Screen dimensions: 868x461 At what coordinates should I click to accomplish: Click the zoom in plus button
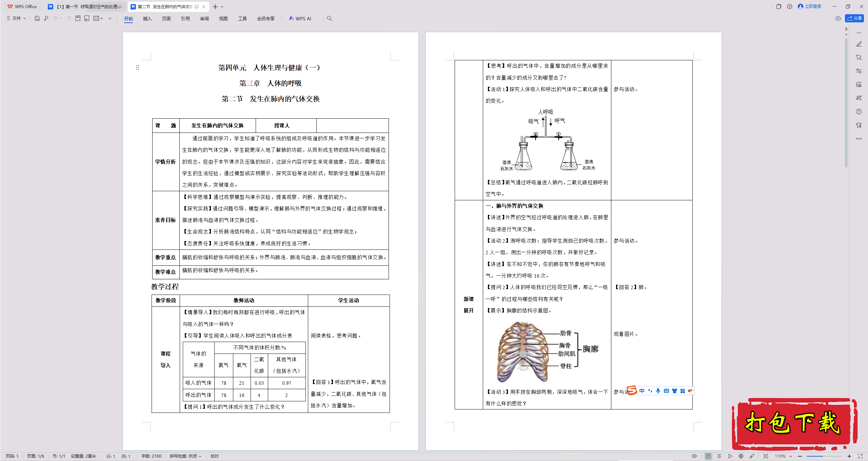pyautogui.click(x=849, y=456)
